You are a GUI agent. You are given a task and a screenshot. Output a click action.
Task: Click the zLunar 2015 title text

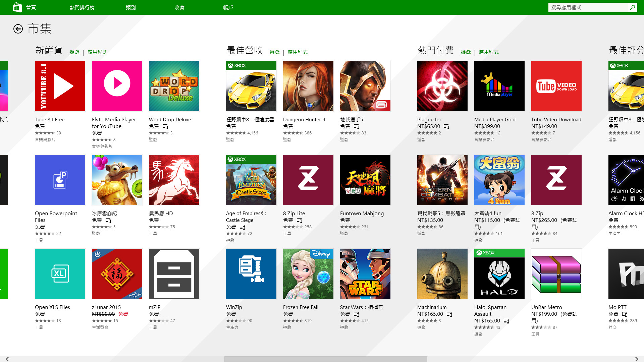[106, 307]
